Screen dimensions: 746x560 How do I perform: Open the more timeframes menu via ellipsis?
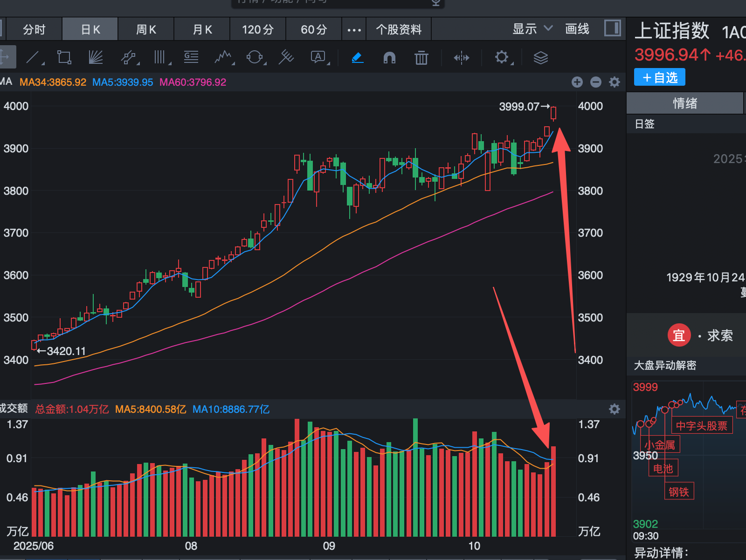(x=354, y=29)
